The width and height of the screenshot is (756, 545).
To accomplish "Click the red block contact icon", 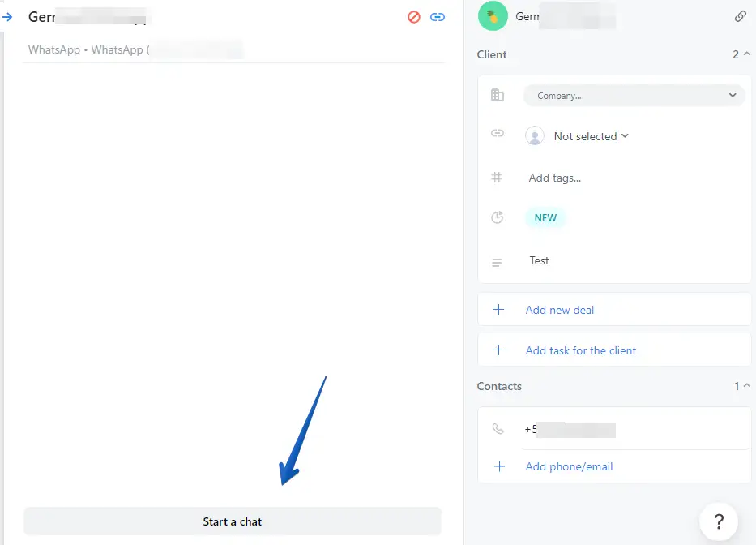I will pyautogui.click(x=414, y=17).
